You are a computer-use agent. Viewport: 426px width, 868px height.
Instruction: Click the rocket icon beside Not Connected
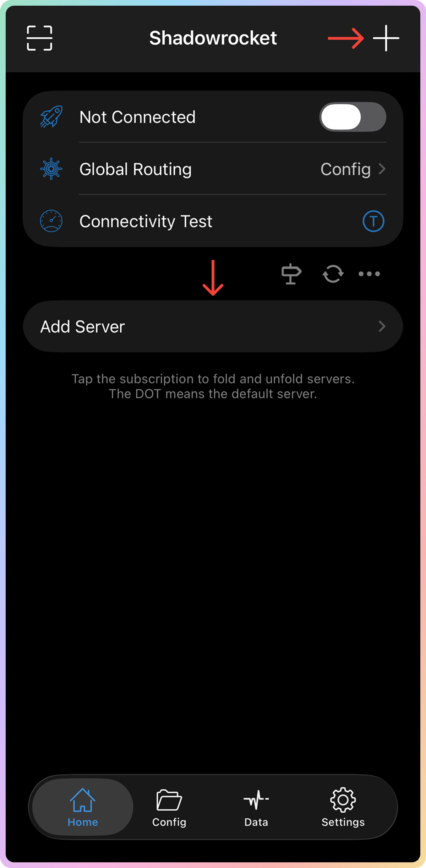pos(51,116)
